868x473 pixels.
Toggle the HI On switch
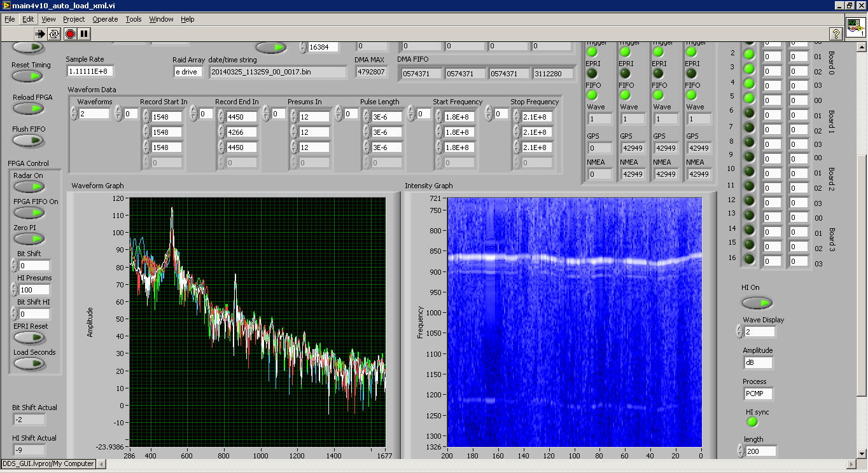757,303
